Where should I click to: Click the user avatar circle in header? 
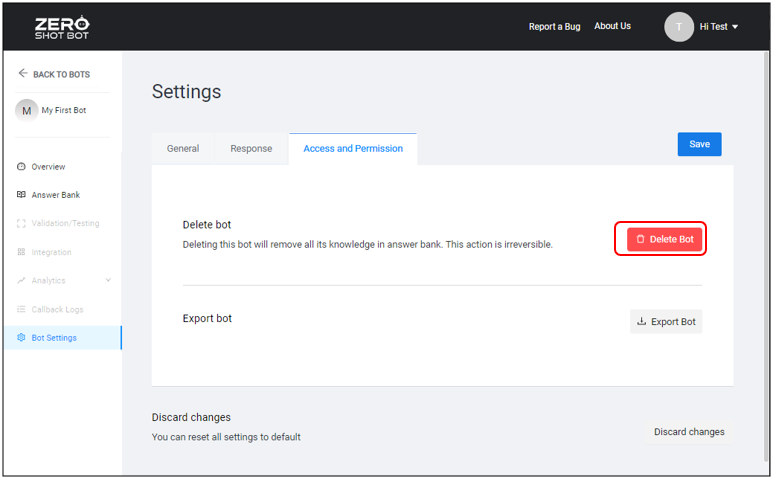pyautogui.click(x=679, y=27)
